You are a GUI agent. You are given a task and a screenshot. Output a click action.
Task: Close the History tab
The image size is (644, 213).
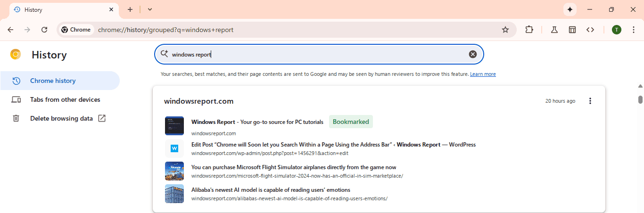click(111, 9)
